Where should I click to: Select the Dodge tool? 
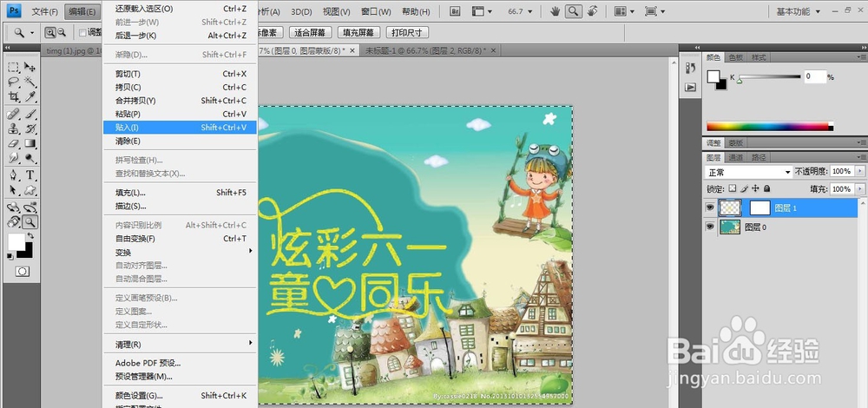tap(30, 158)
